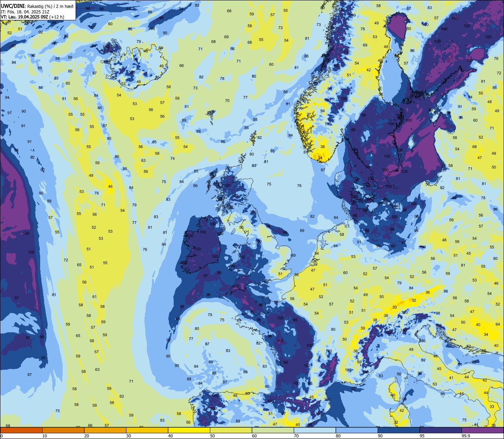Click the '95' legend tick label
The height and width of the screenshot is (439, 504).
pyautogui.click(x=422, y=436)
